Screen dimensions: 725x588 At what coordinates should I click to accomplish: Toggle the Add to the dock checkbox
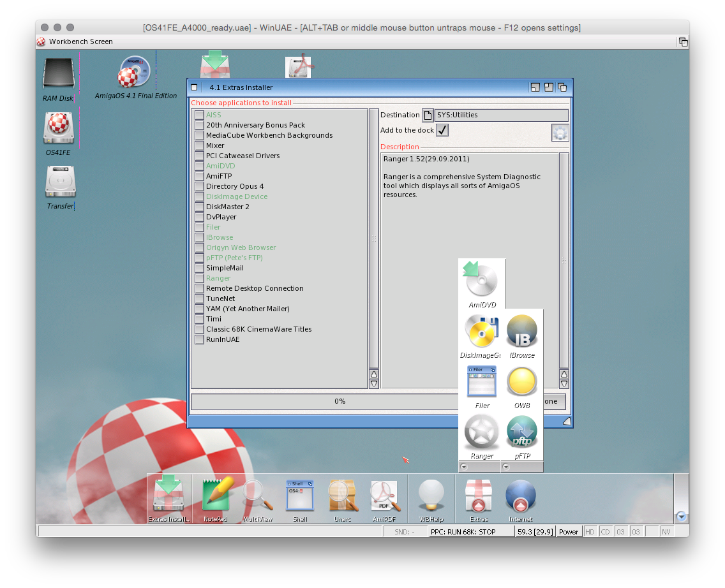pyautogui.click(x=442, y=130)
